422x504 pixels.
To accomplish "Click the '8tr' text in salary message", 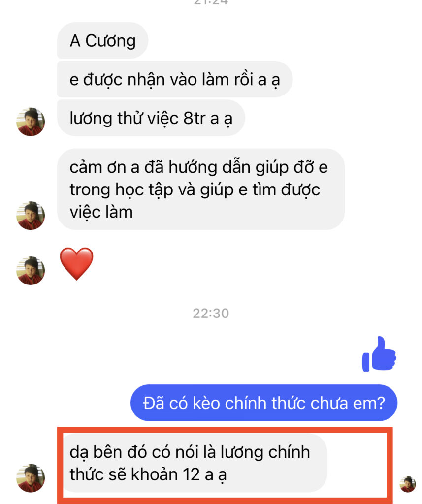I will tap(195, 118).
